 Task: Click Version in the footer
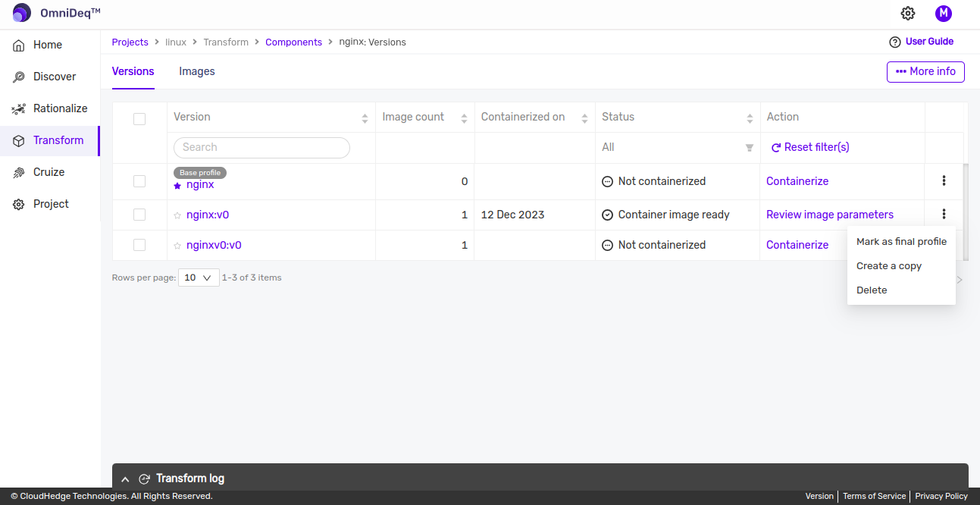pos(819,496)
